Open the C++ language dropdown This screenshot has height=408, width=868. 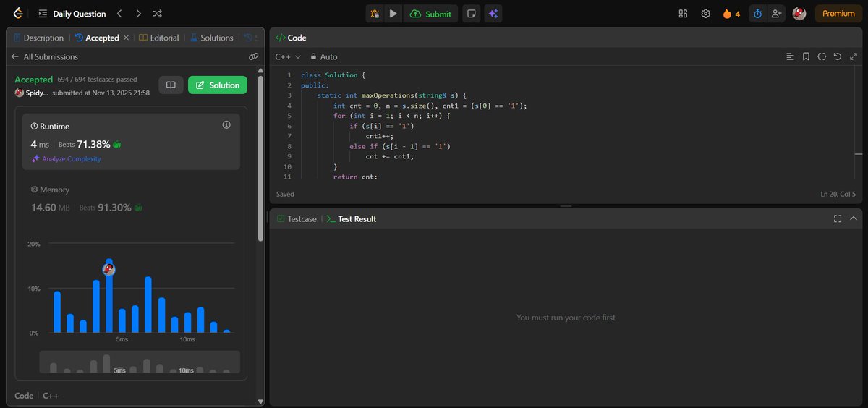click(x=288, y=56)
